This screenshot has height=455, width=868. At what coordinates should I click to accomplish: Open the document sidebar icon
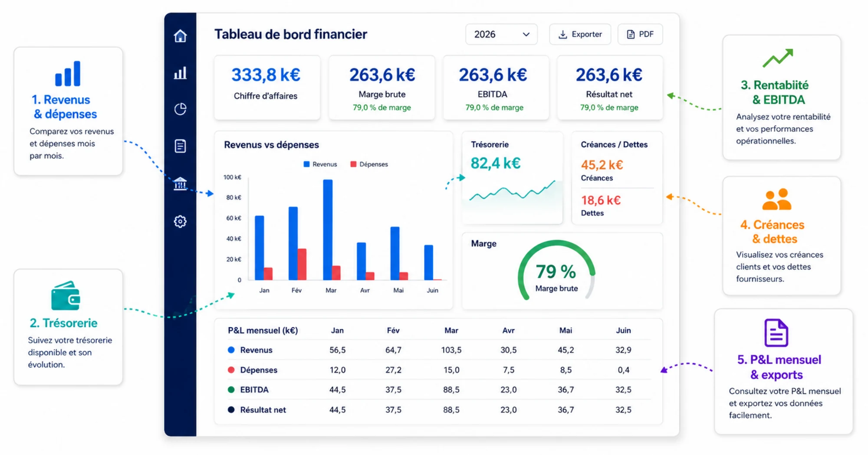point(180,146)
